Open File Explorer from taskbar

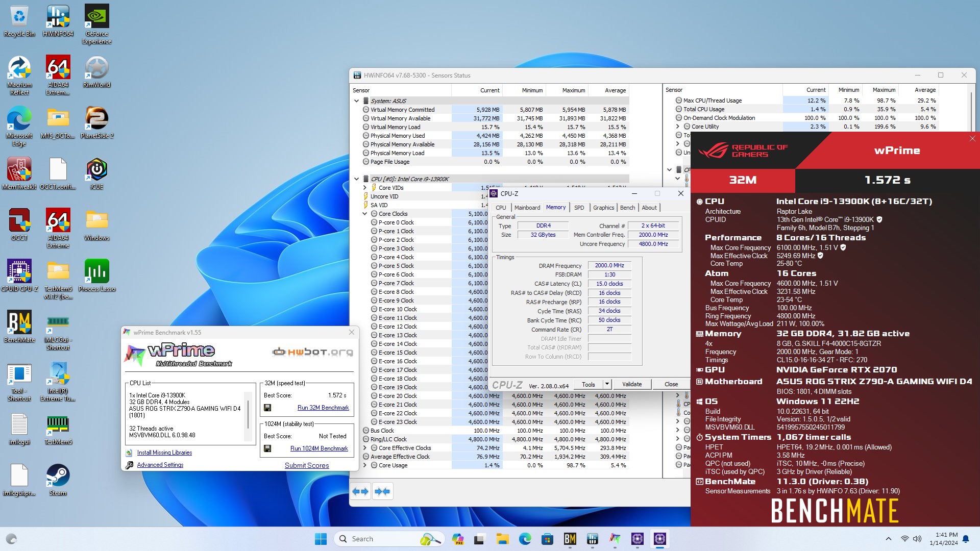pos(502,539)
